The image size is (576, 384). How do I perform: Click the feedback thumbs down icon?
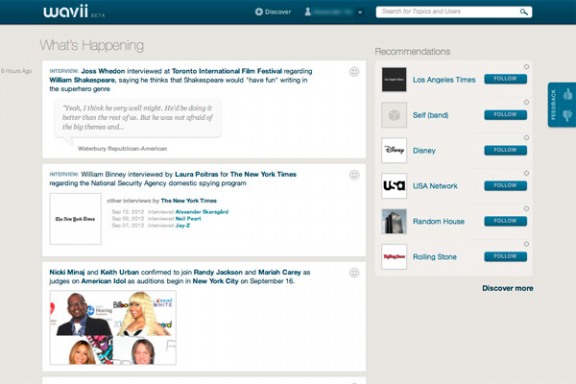[x=568, y=115]
